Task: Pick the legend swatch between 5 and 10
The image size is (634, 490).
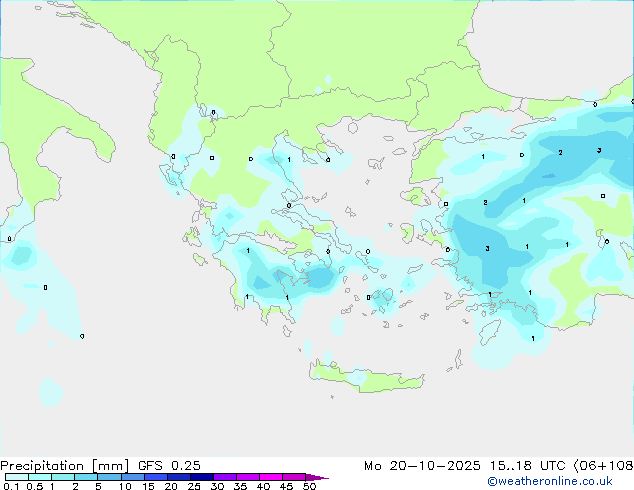Action: [x=109, y=477]
